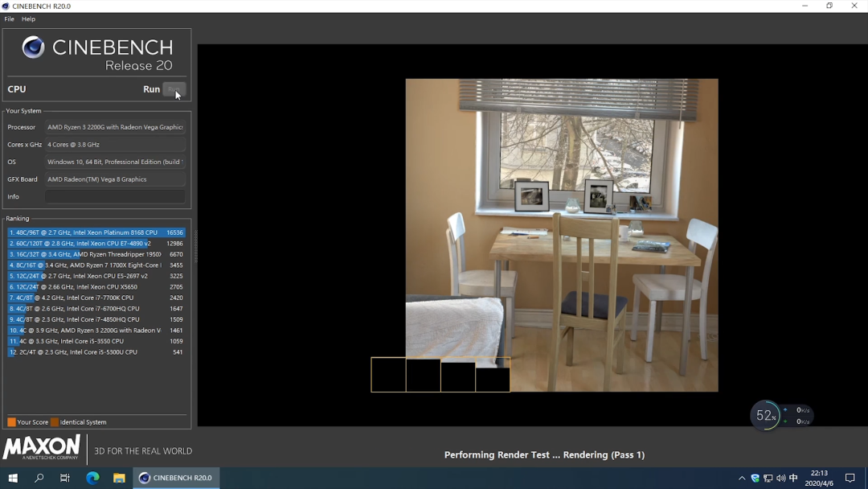Click the CPU Run button

(174, 89)
